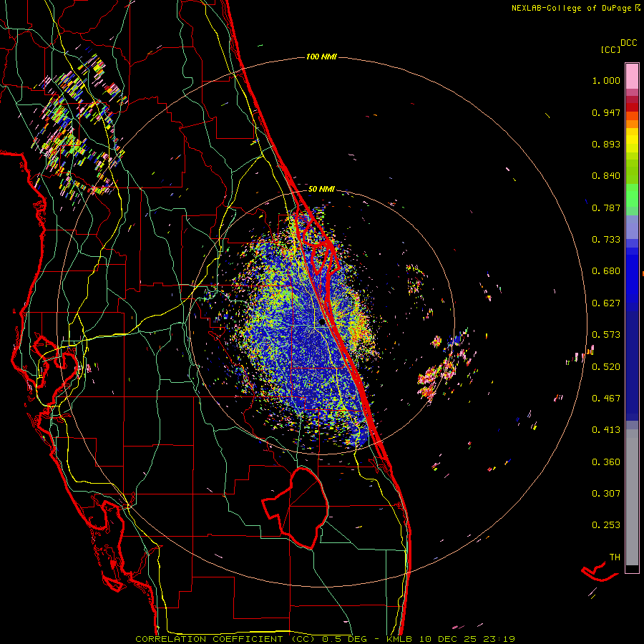Select the 0.520 legend value
Image resolution: width=644 pixels, height=644 pixels.
tap(606, 367)
